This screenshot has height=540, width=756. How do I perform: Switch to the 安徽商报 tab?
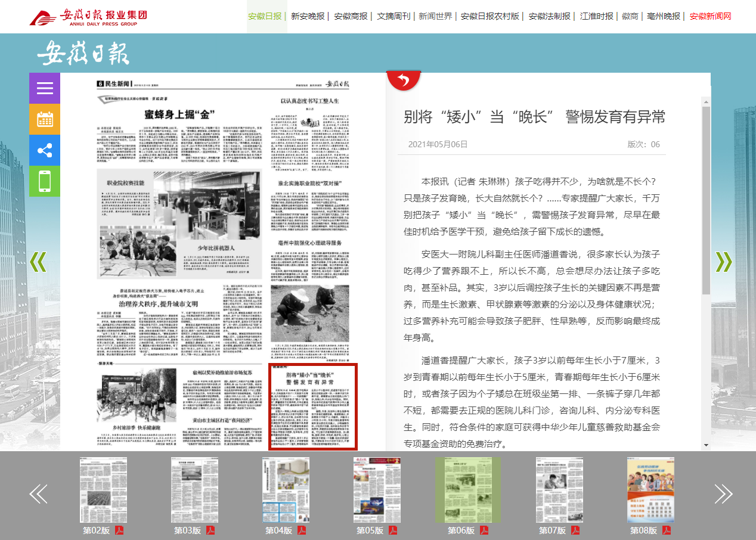351,16
